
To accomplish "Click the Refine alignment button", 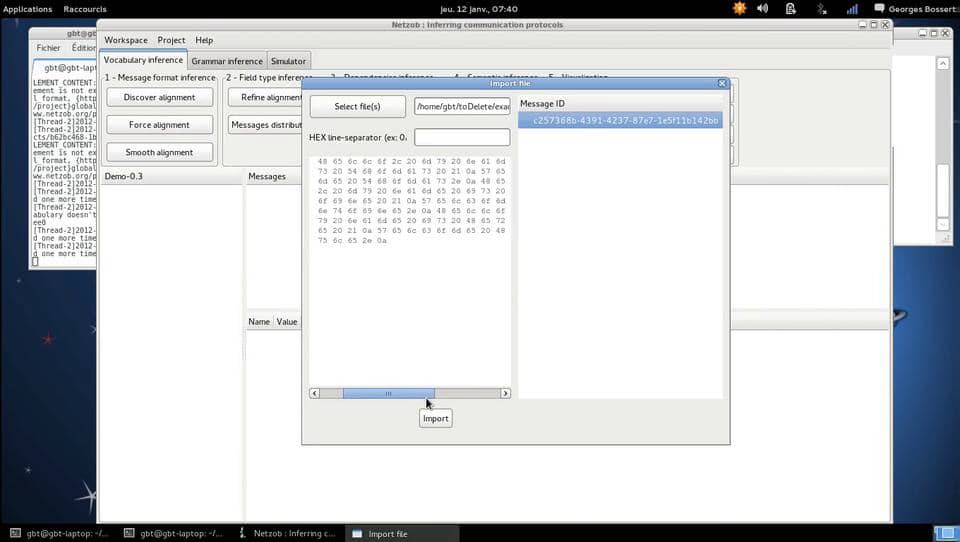I will 266,97.
